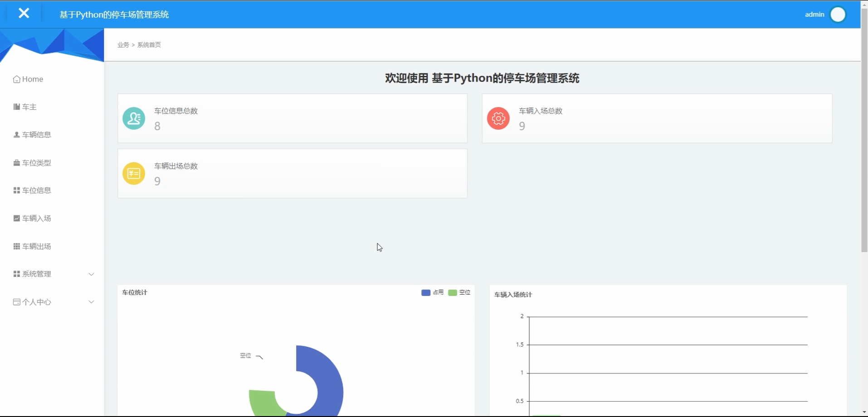Click the admin avatar circle
868x417 pixels.
(838, 15)
